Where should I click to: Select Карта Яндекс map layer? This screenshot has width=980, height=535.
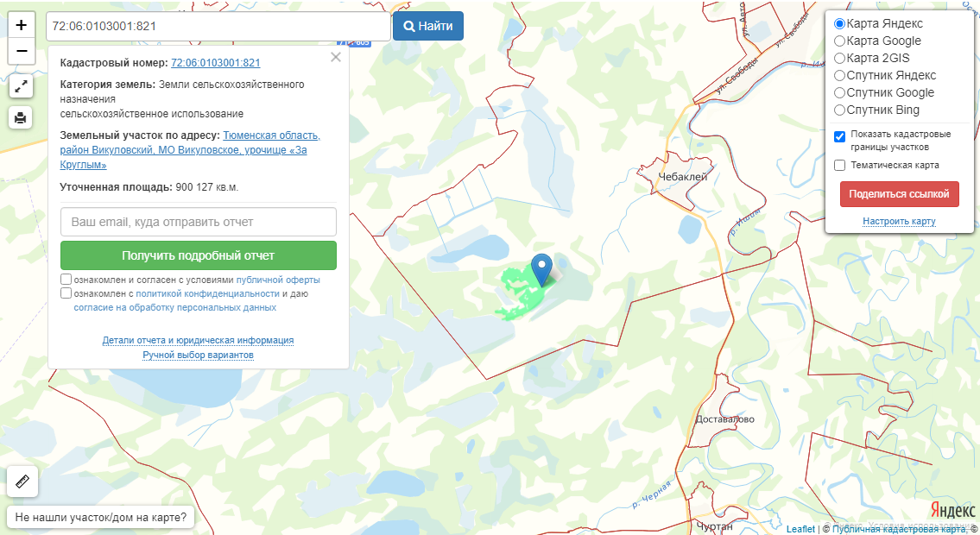click(840, 23)
